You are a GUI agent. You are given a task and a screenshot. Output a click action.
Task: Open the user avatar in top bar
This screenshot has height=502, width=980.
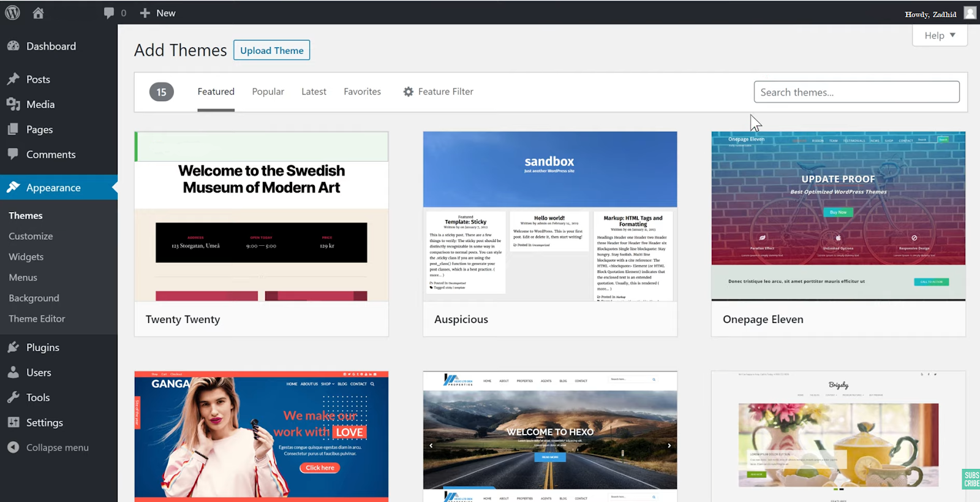970,13
